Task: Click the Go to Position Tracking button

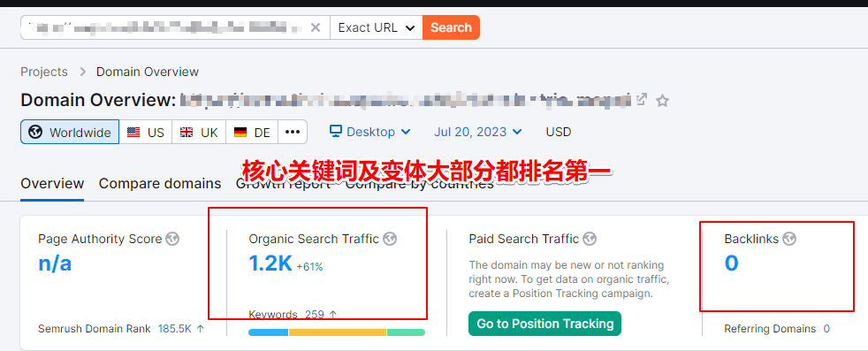Action: [544, 324]
